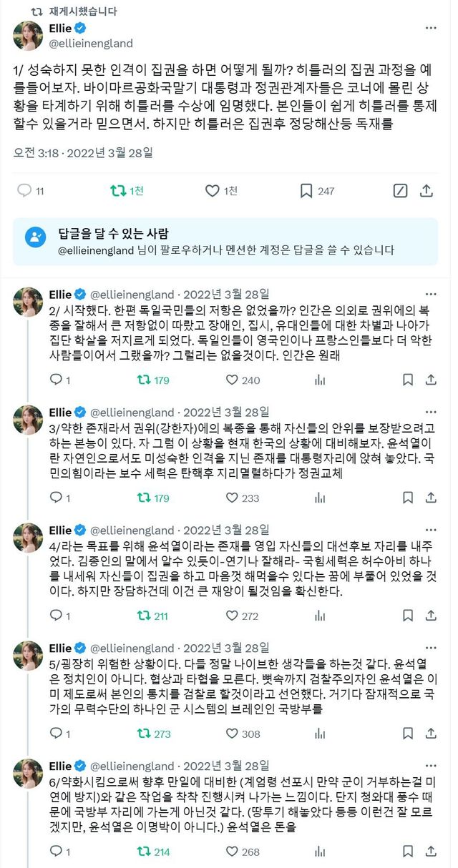Screen dimensions: 458x868
Task: Click the Grok slash icon on main tweet
Action: click(x=401, y=190)
